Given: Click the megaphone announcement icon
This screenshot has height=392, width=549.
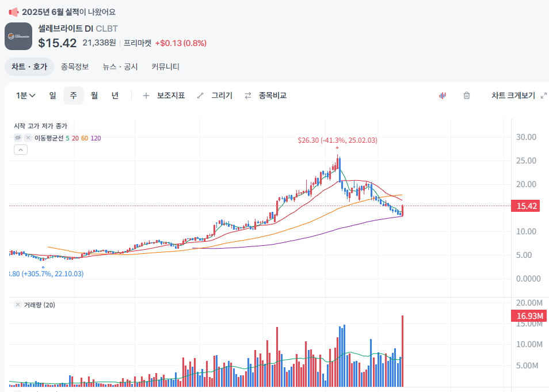Looking at the screenshot, I should (x=14, y=12).
